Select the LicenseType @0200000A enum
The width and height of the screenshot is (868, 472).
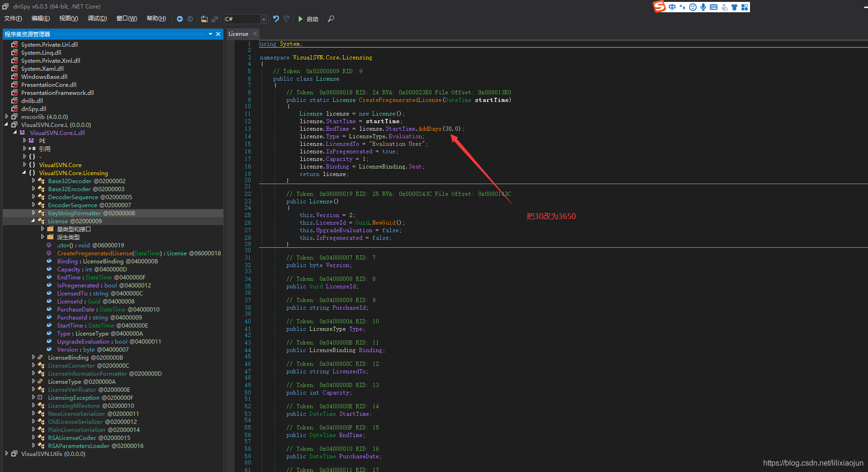coord(82,381)
